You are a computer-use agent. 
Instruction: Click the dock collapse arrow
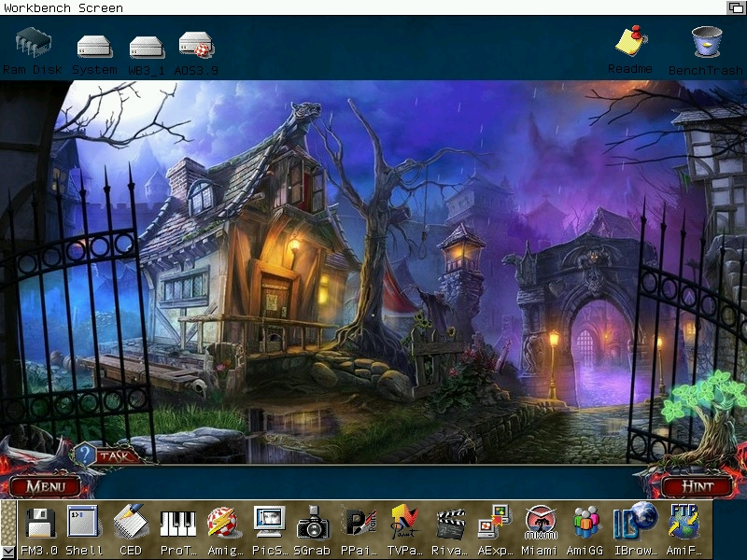[8, 553]
